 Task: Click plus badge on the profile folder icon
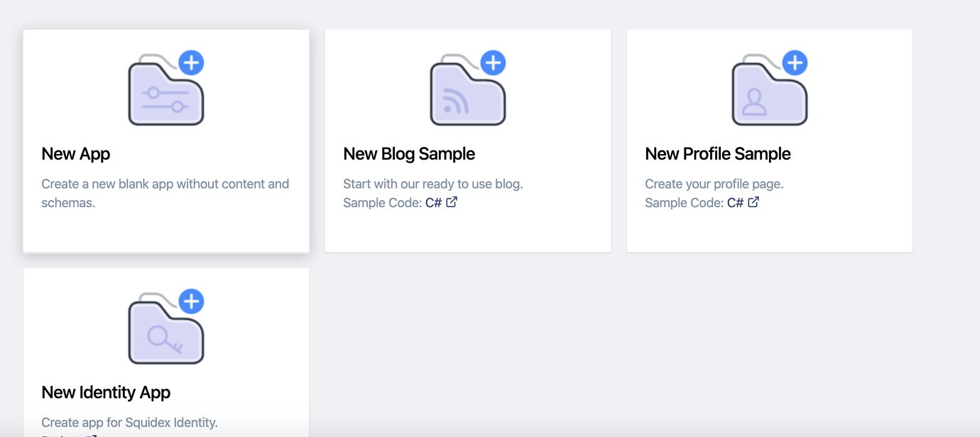pyautogui.click(x=795, y=62)
